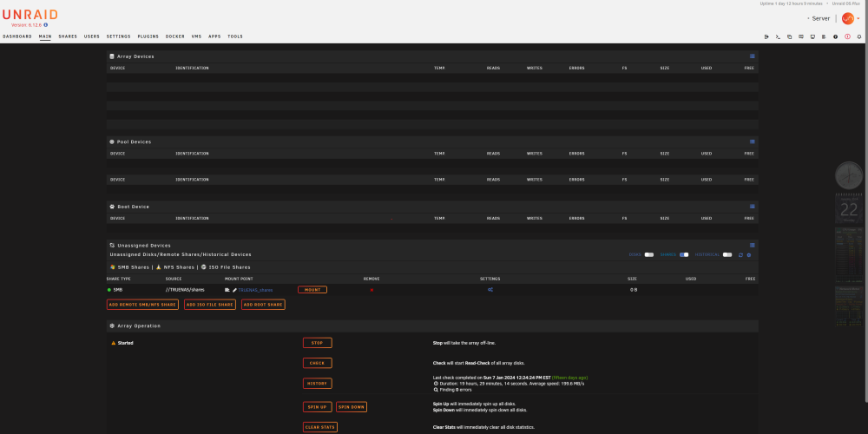Go to the Shares menu
The width and height of the screenshot is (868, 434).
tap(68, 36)
